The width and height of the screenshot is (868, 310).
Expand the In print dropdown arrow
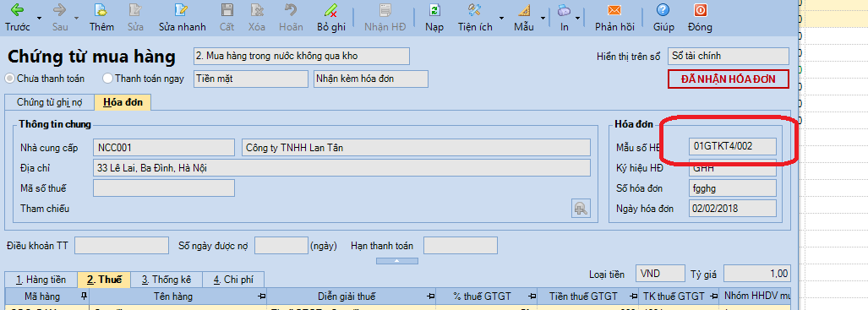pos(578,19)
